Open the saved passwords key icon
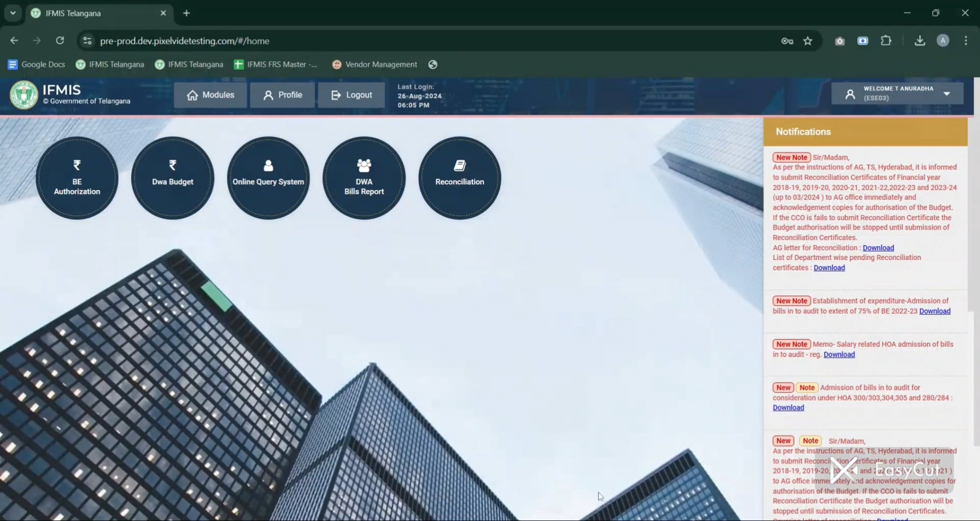 click(787, 41)
